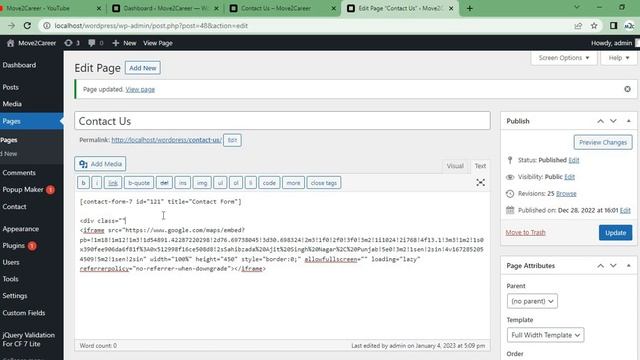Edit the Status Published link
The image size is (640, 360).
click(573, 160)
